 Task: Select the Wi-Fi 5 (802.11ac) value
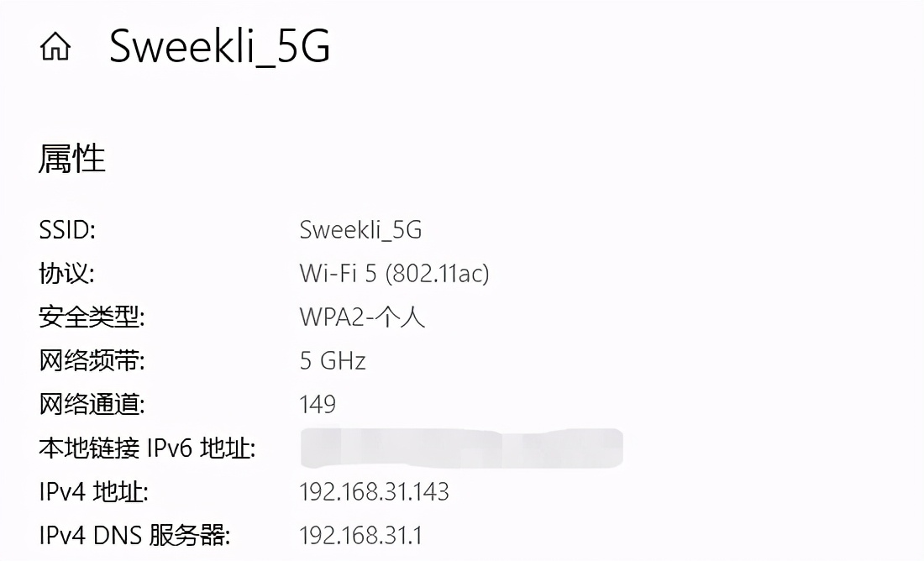(x=395, y=273)
